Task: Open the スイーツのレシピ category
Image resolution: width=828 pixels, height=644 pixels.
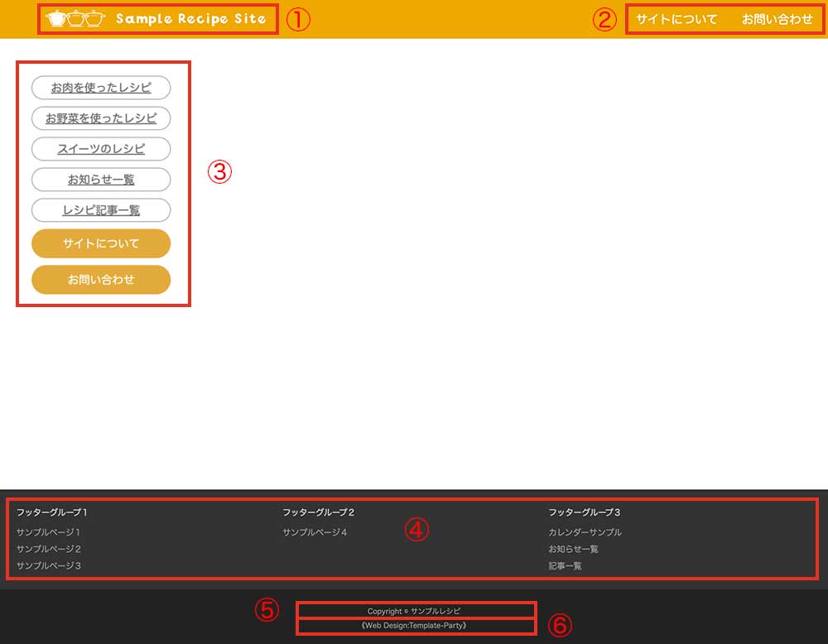Action: (x=101, y=149)
